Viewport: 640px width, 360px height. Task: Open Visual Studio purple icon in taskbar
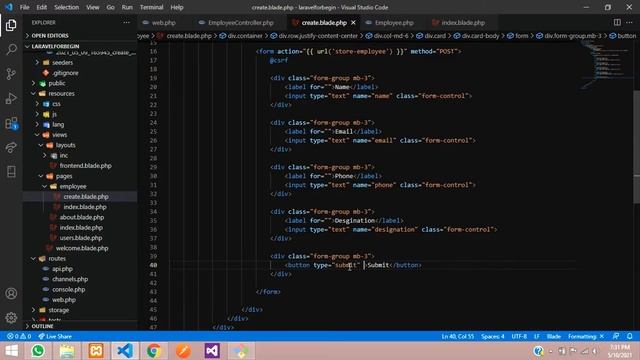[x=212, y=351]
